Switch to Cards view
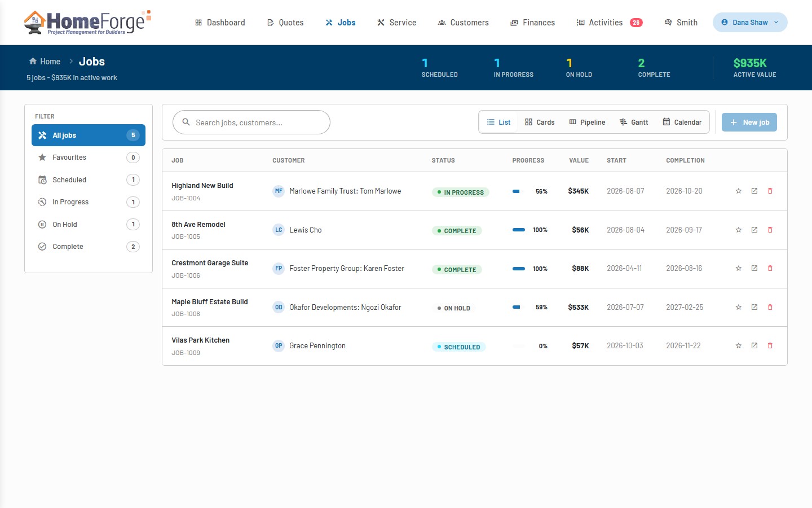The image size is (812, 508). pyautogui.click(x=540, y=122)
